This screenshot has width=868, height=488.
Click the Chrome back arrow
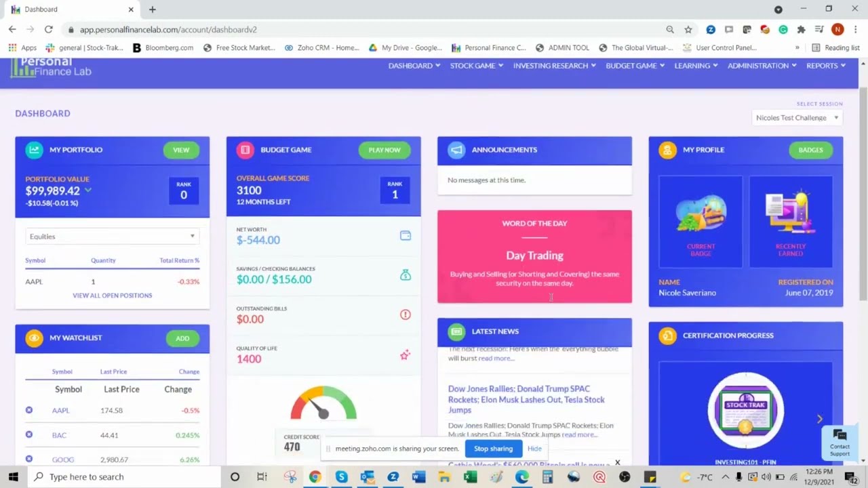(12, 29)
